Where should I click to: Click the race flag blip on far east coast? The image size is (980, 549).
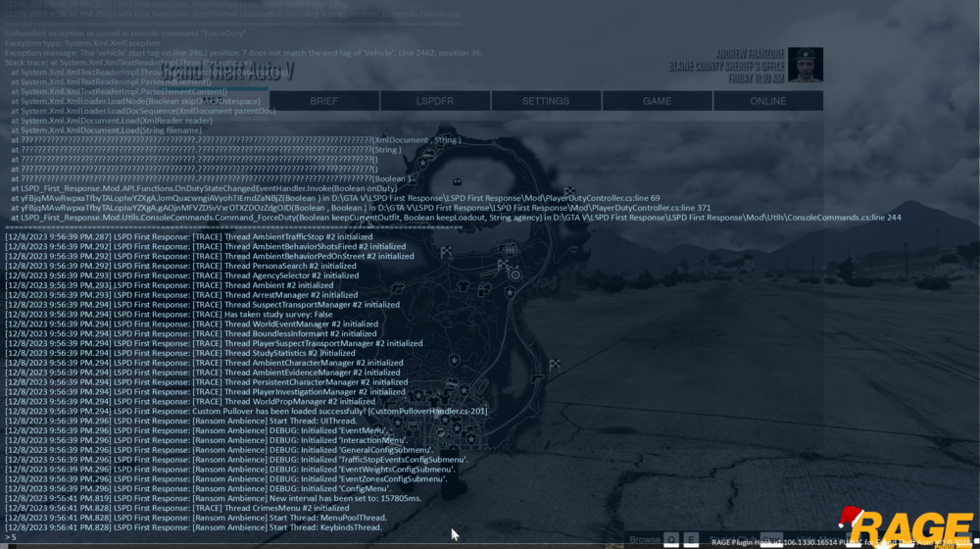click(555, 364)
